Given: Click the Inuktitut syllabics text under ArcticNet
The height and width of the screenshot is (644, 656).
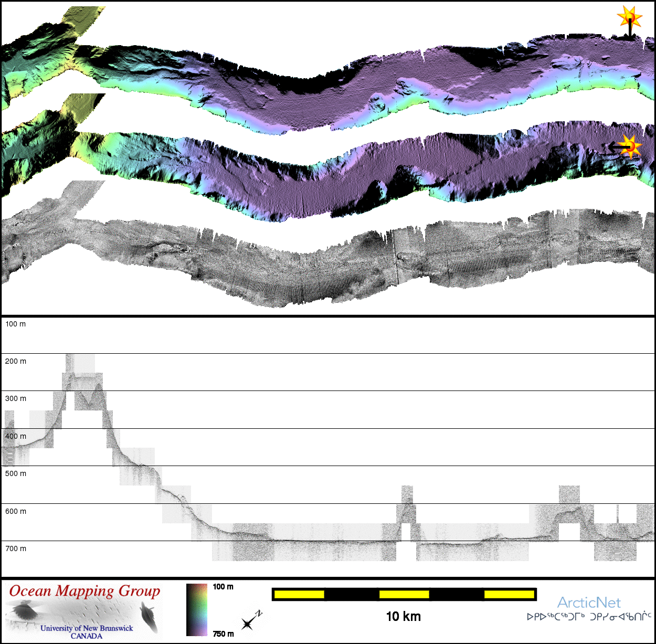Looking at the screenshot, I should pos(589,617).
